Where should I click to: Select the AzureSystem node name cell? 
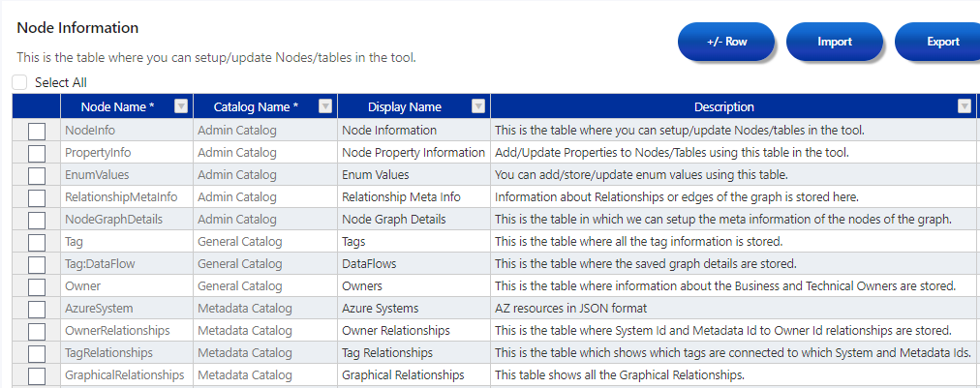click(x=127, y=309)
